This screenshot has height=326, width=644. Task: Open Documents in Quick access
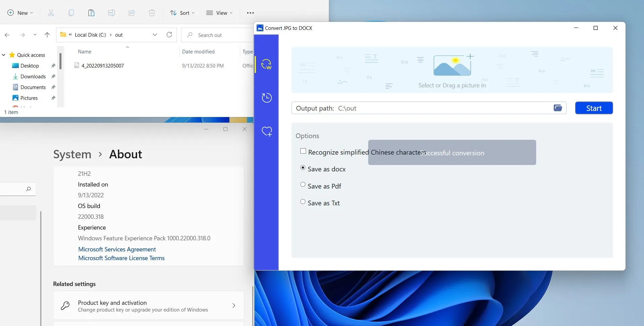tap(33, 87)
